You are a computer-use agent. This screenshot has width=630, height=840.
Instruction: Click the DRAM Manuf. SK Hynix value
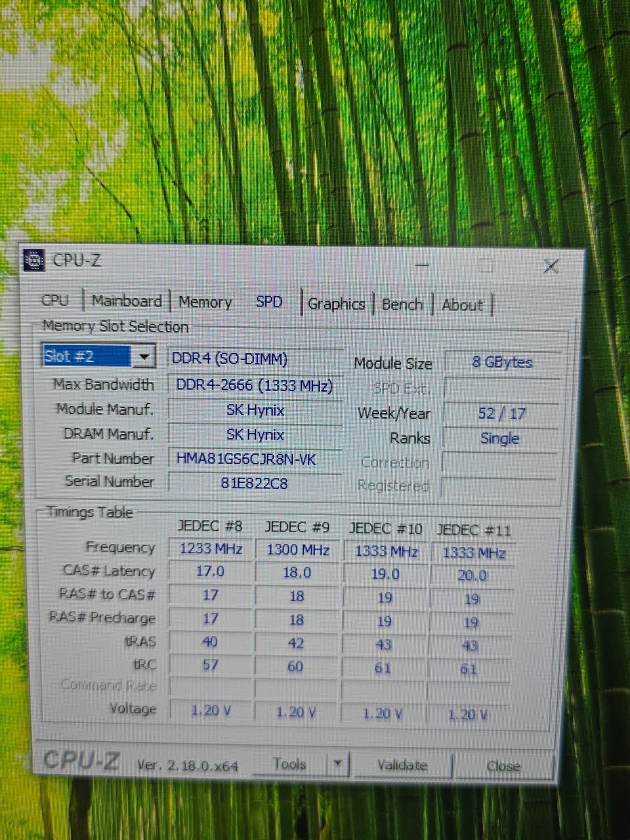click(x=255, y=434)
